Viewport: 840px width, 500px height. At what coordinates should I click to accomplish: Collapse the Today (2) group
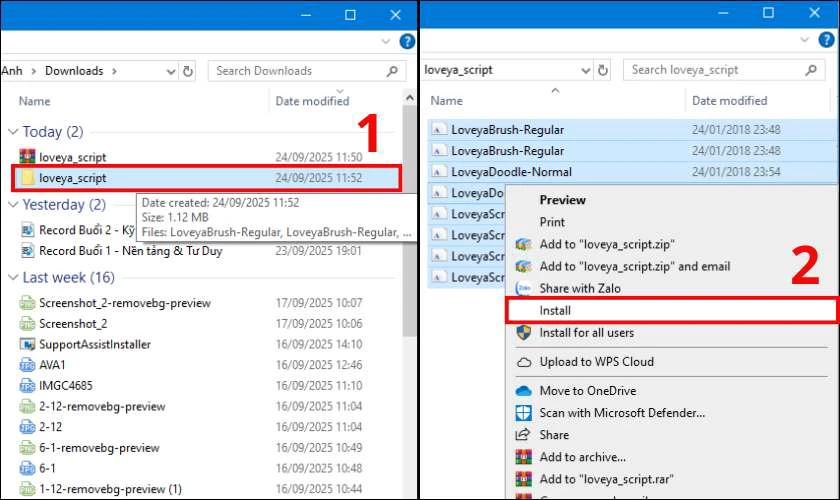tap(13, 132)
